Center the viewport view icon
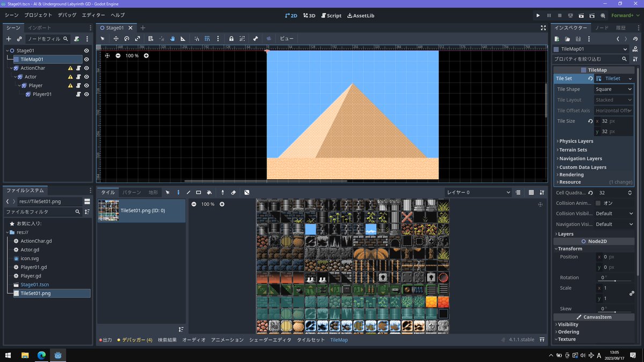Image resolution: width=644 pixels, height=362 pixels. tap(107, 56)
